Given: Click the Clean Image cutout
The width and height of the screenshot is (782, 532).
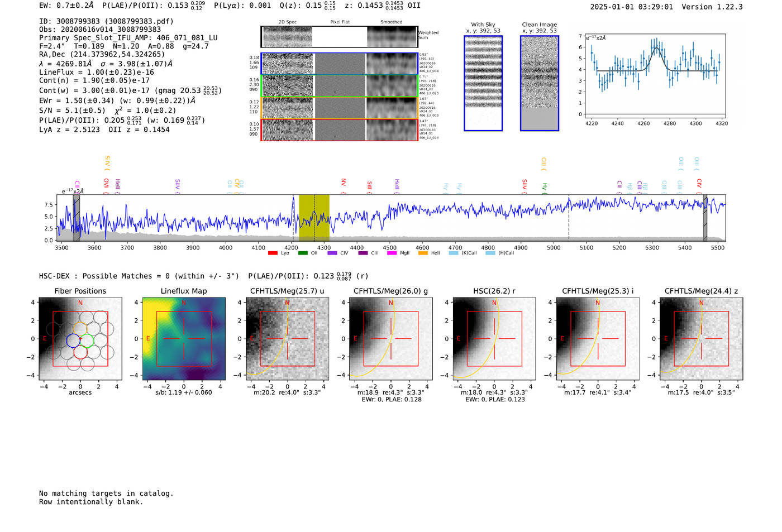Looking at the screenshot, I should (x=540, y=83).
